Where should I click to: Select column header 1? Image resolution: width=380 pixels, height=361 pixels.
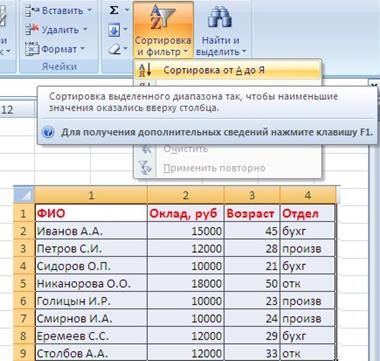91,195
